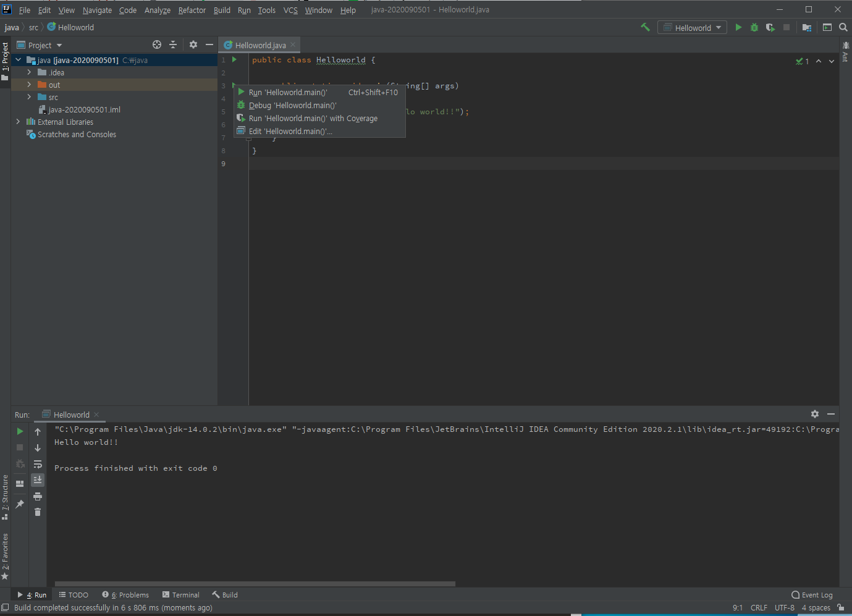Toggle tool window bars in status corner
Screen dimensions: 852x616
5,608
